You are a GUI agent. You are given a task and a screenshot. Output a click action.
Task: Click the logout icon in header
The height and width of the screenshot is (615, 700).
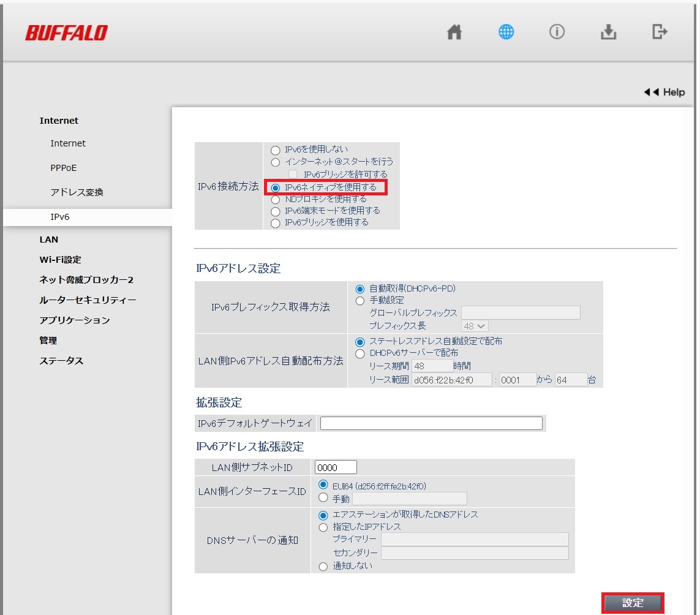660,32
